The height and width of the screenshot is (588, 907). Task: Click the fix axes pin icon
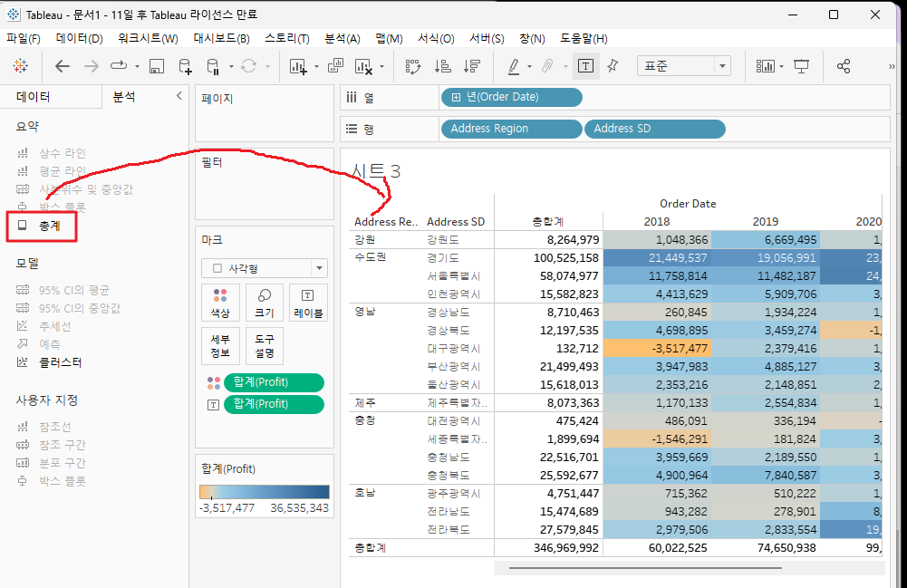click(x=613, y=66)
